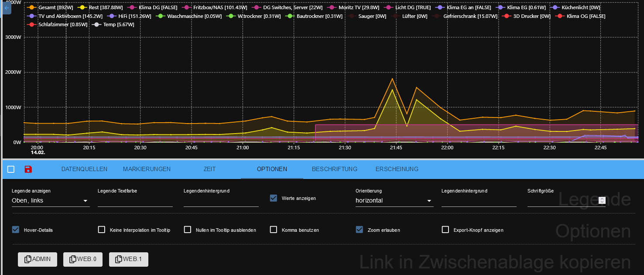This screenshot has width=644, height=275.
Task: Open the ERSCHEINUNG tab
Action: tap(397, 169)
